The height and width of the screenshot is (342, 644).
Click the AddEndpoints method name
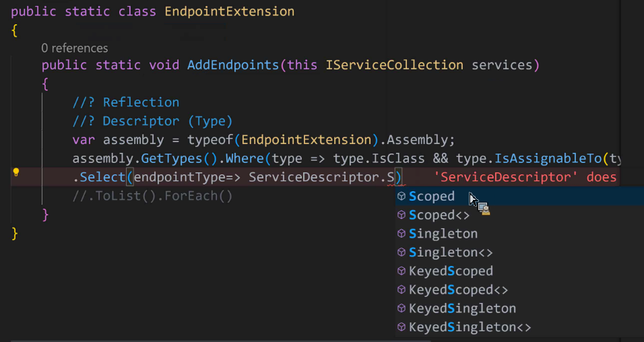coord(232,65)
